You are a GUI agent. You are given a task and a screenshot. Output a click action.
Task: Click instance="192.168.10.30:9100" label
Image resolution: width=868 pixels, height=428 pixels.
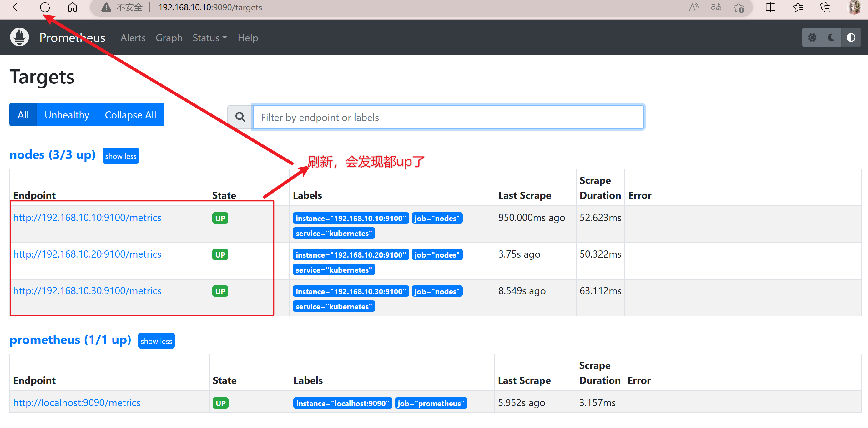pos(351,291)
